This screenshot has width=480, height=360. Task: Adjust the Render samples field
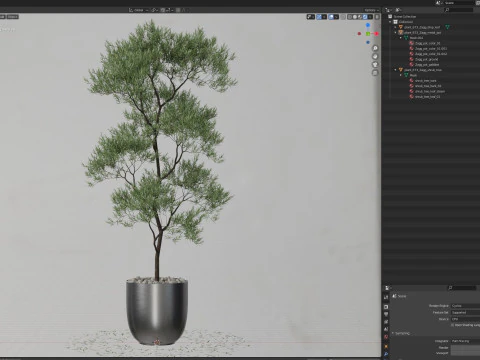tap(465, 348)
